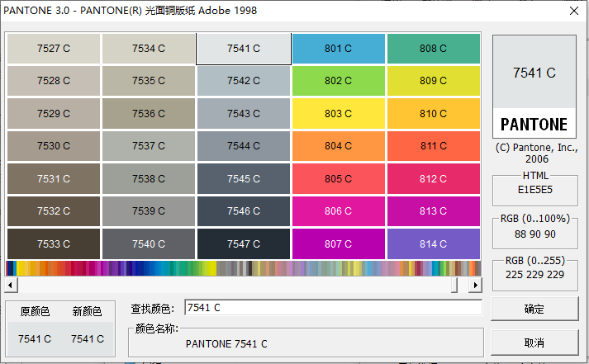Screen dimensions: 589x364
Task: Select the 801 C blue swatch
Action: (x=339, y=49)
